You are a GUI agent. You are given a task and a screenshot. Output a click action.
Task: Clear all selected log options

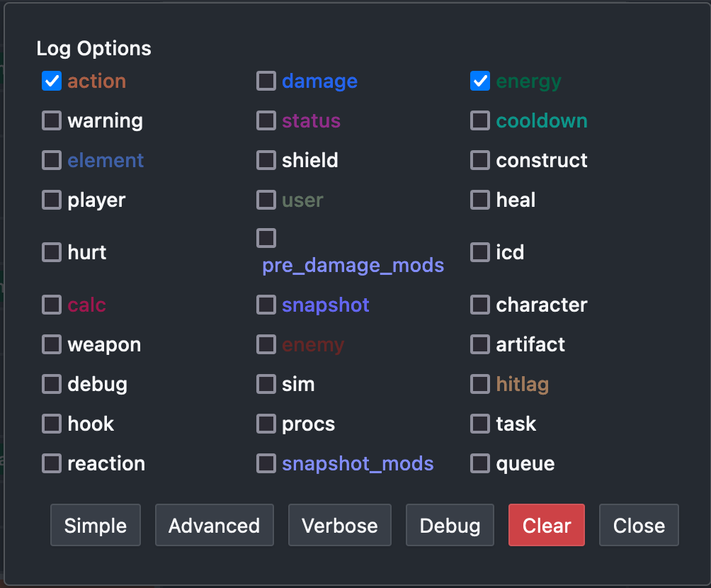(546, 525)
